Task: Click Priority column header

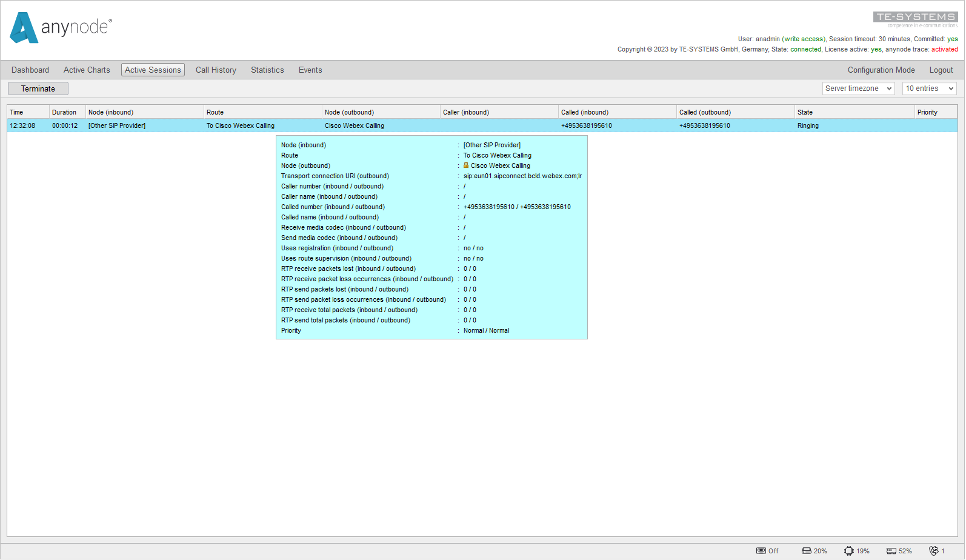Action: tap(936, 112)
